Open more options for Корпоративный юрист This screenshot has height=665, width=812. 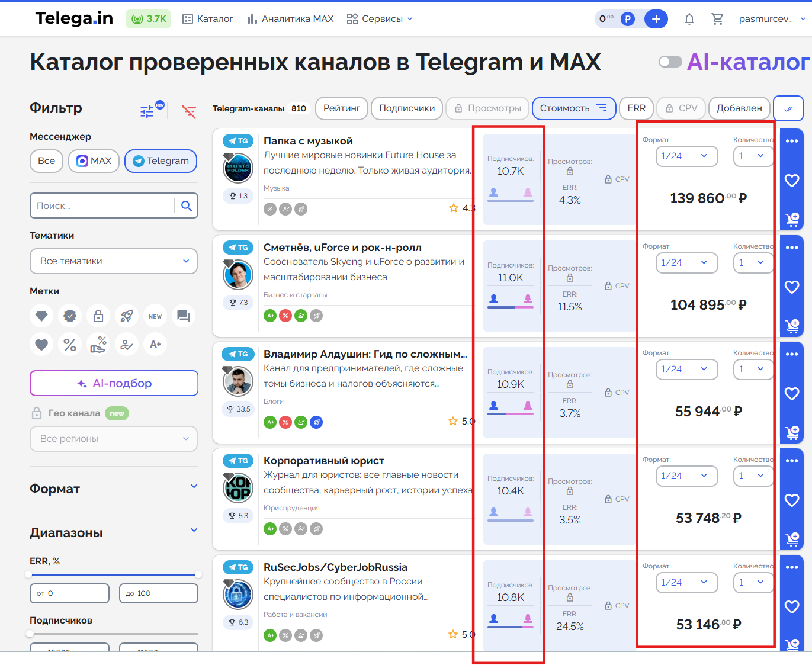pos(792,461)
